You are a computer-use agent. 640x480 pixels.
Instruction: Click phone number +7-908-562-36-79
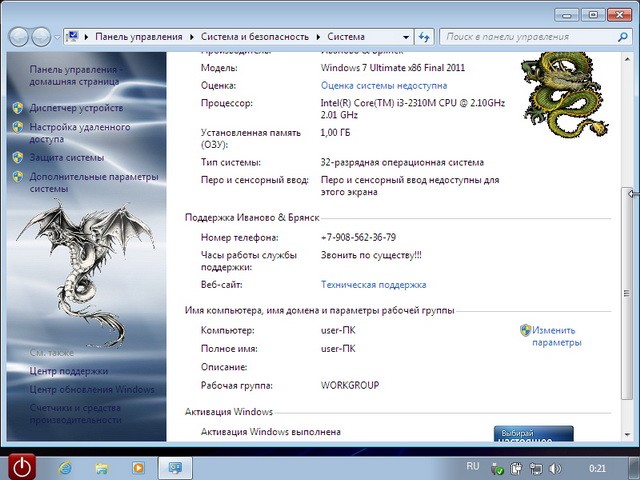(x=358, y=238)
